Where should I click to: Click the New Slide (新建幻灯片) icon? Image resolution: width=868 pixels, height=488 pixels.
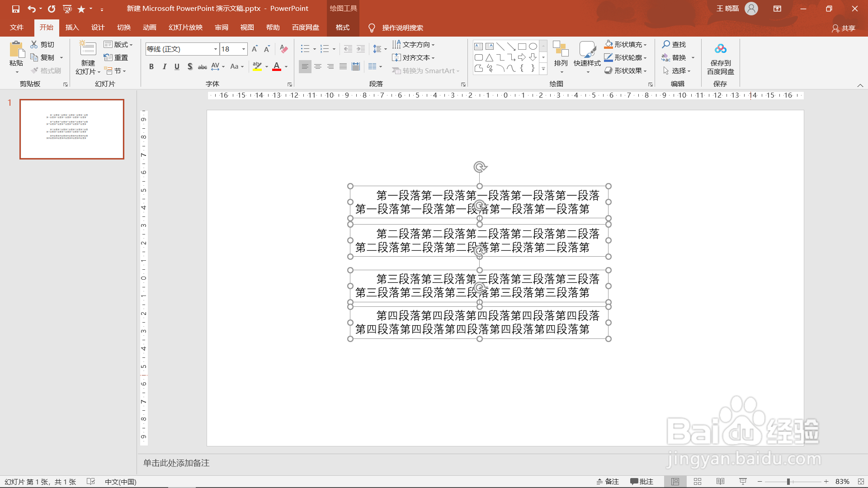(x=88, y=49)
